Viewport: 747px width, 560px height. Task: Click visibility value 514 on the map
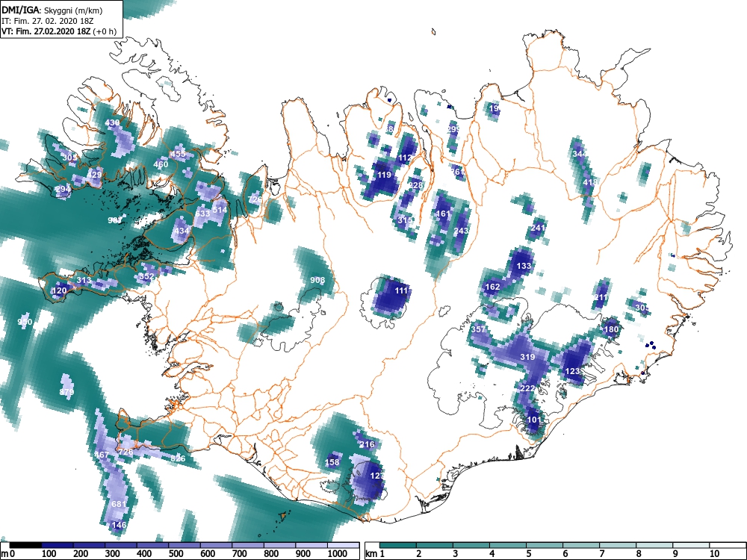click(220, 210)
